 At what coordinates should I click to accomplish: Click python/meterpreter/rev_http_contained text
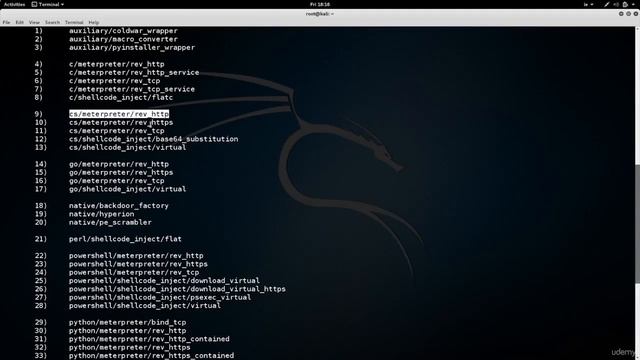coord(149,339)
